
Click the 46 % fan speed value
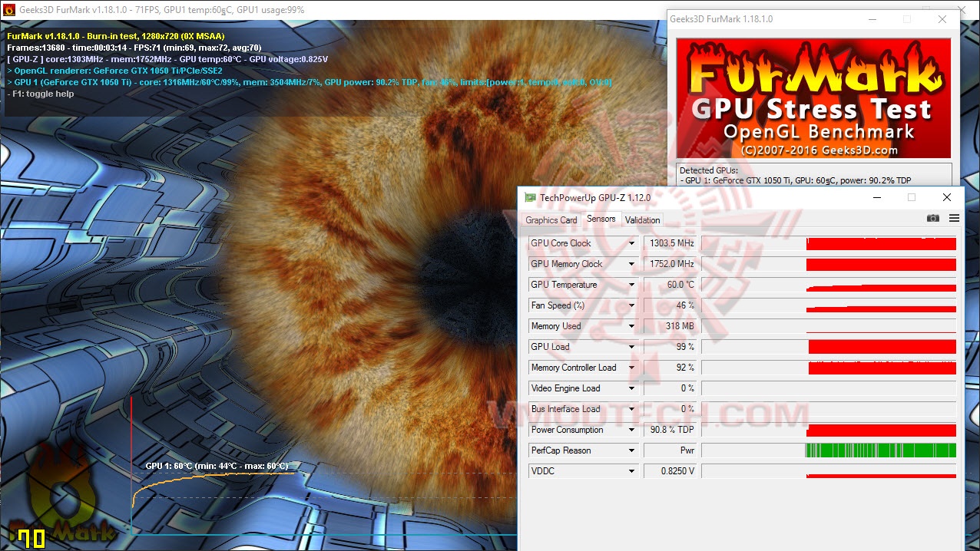click(x=670, y=305)
